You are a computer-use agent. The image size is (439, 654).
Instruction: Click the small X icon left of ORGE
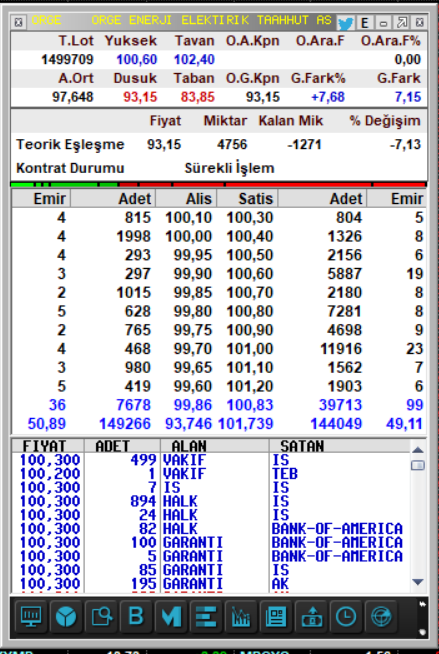pos(18,23)
